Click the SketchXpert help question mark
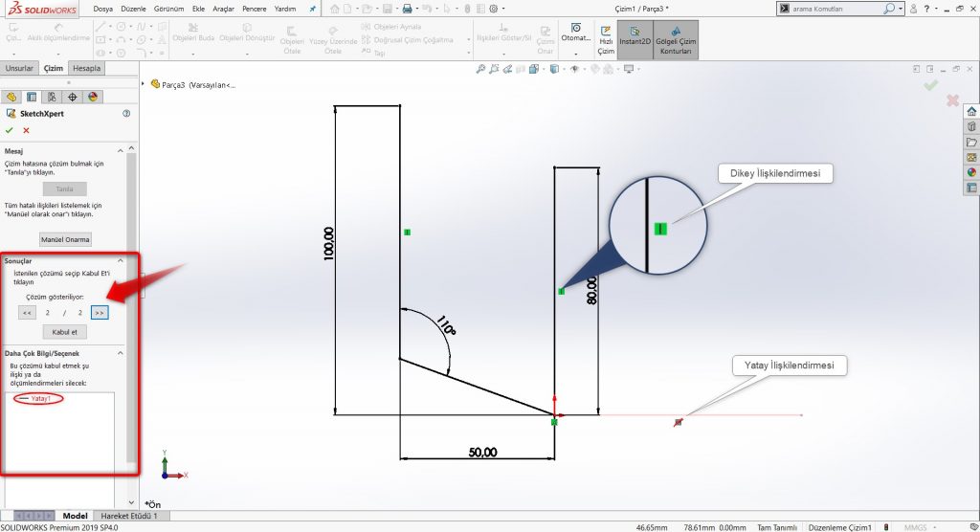The height and width of the screenshot is (532, 980). [126, 113]
